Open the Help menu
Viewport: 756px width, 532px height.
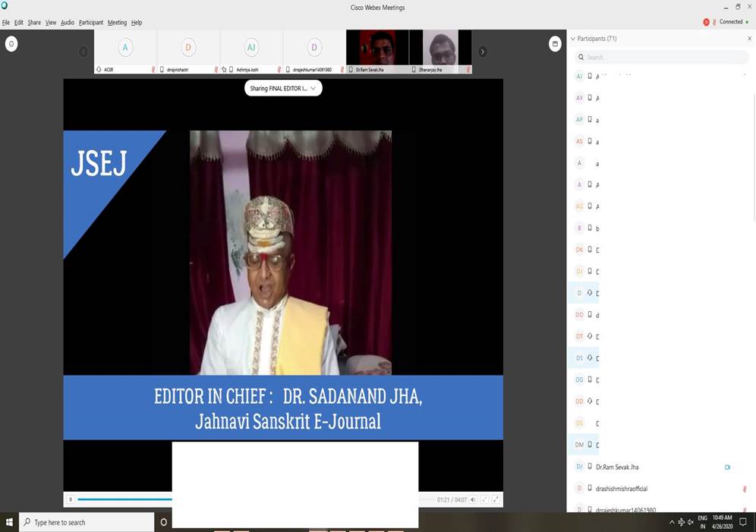pyautogui.click(x=137, y=23)
